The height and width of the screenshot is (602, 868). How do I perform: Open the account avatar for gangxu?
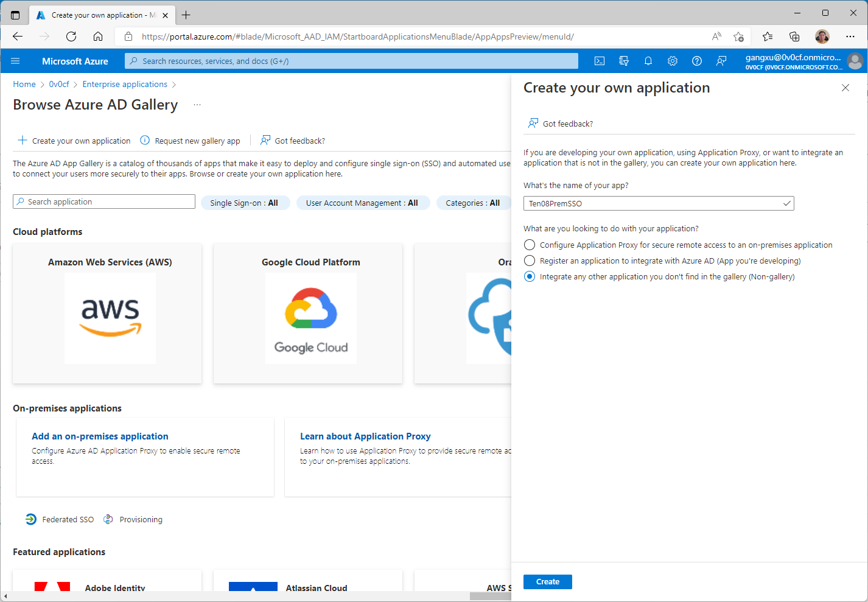[855, 61]
